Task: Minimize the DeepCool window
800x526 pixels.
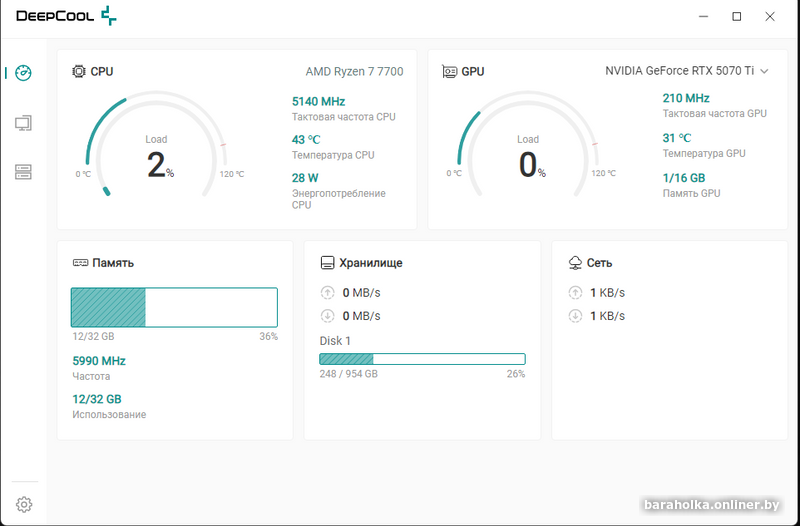Action: coord(704,16)
